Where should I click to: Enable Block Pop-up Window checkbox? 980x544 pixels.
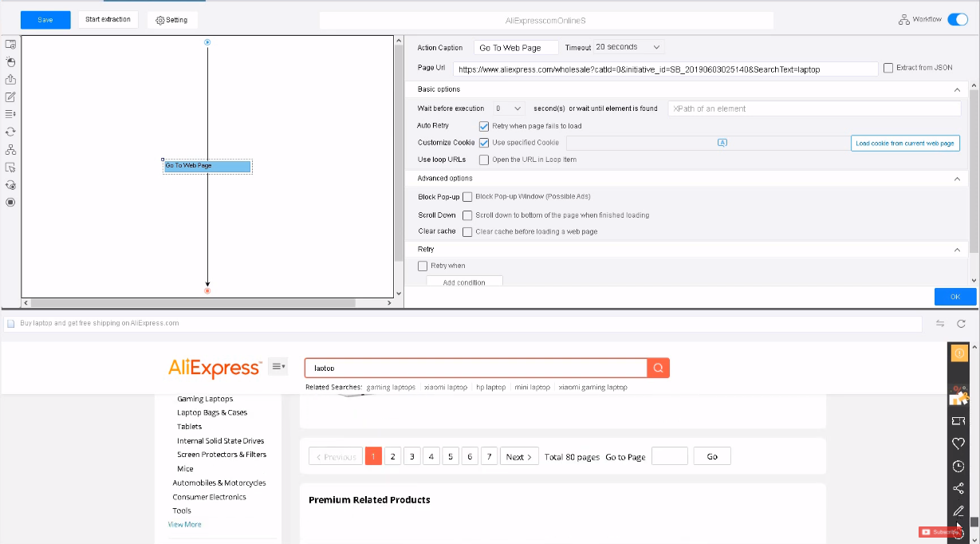467,196
